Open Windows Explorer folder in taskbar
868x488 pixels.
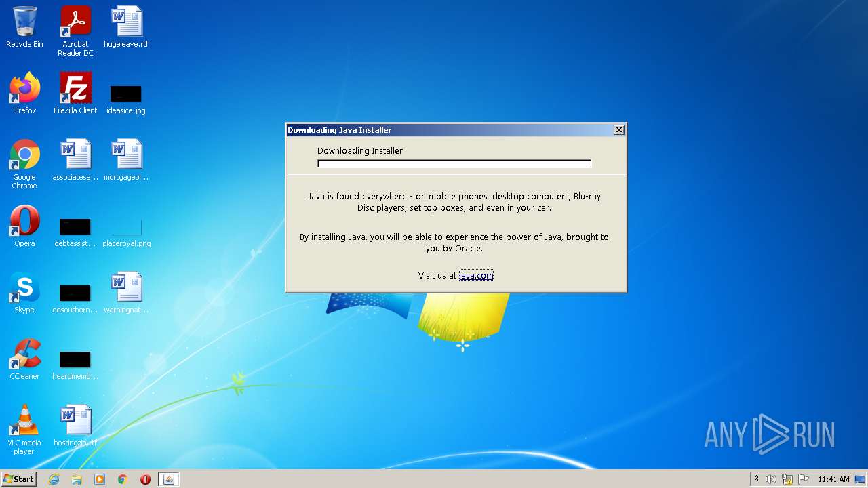tap(77, 479)
